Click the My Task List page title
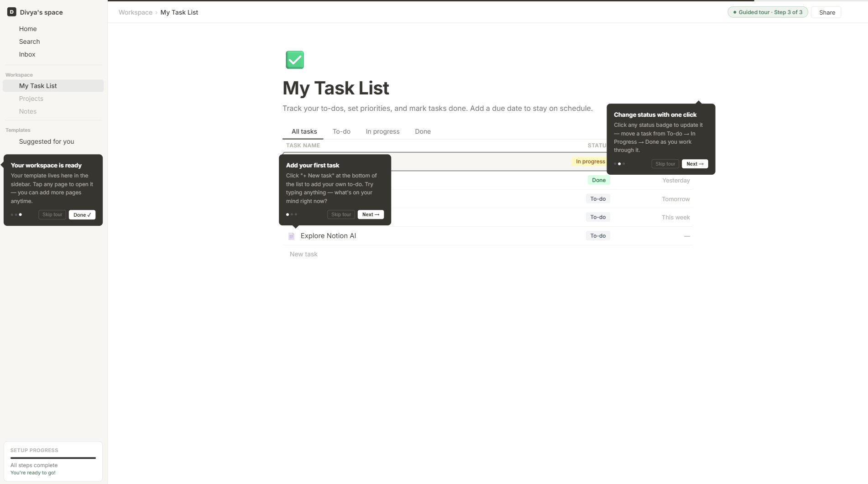 point(336,88)
